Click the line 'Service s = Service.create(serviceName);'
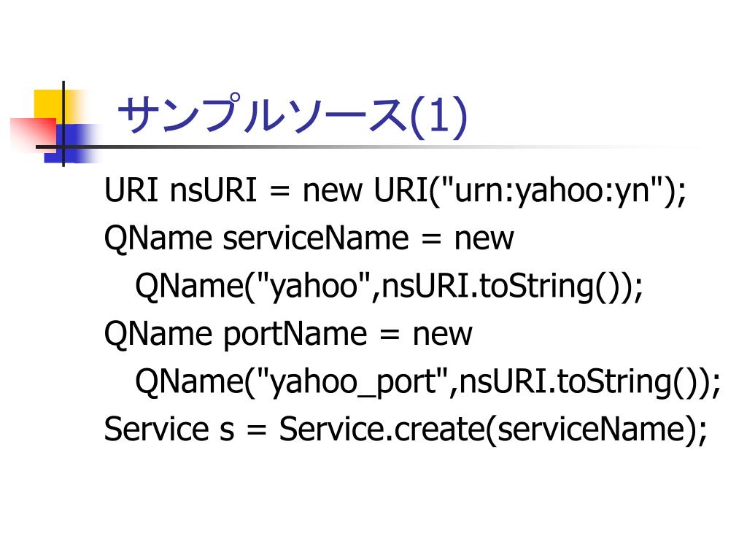The image size is (747, 560). pyautogui.click(x=406, y=430)
